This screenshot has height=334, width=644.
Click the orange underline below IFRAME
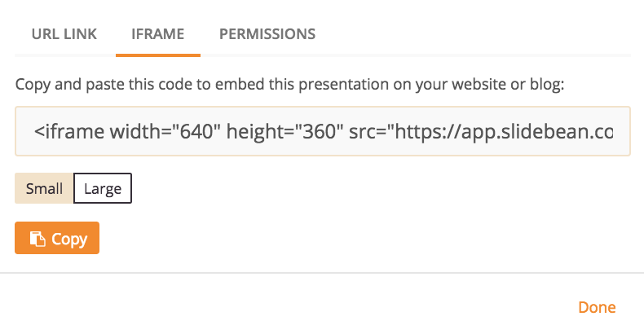tap(157, 55)
